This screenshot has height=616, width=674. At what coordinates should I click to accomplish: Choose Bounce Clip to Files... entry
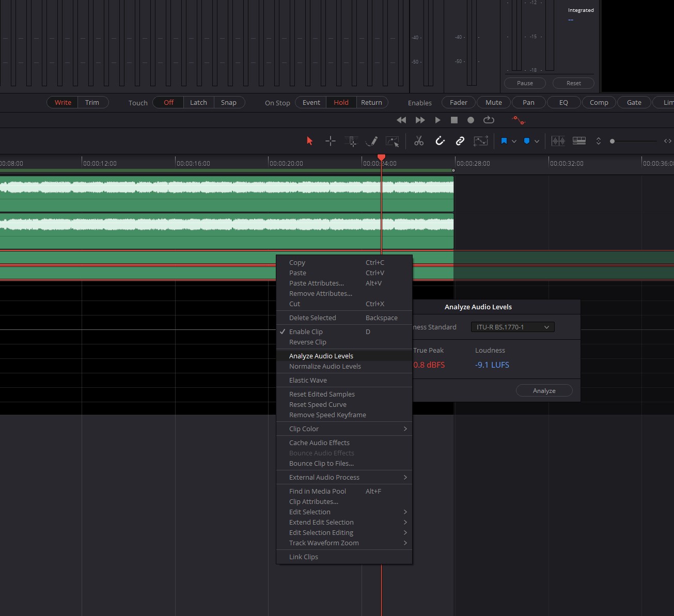tap(344, 463)
